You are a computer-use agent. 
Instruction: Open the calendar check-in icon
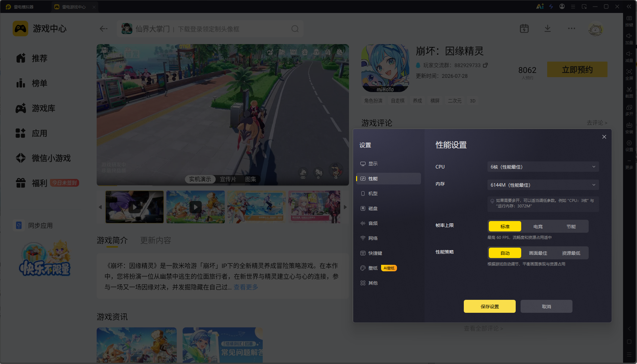[x=524, y=29]
